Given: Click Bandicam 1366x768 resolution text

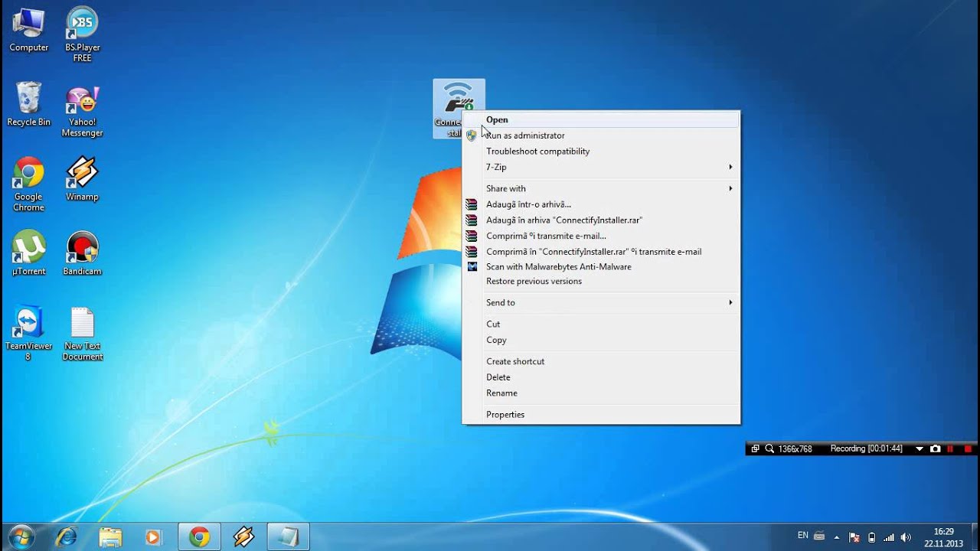Looking at the screenshot, I should pos(795,448).
